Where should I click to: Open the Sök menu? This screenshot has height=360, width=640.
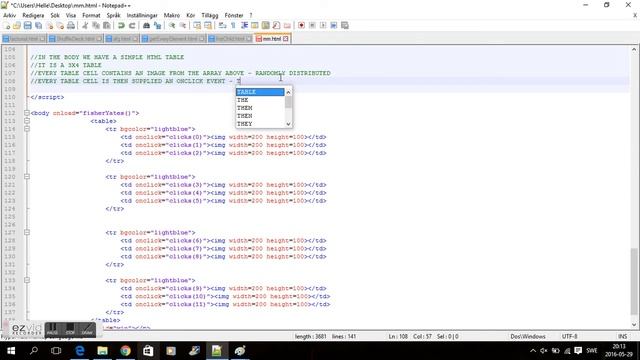(x=55, y=15)
